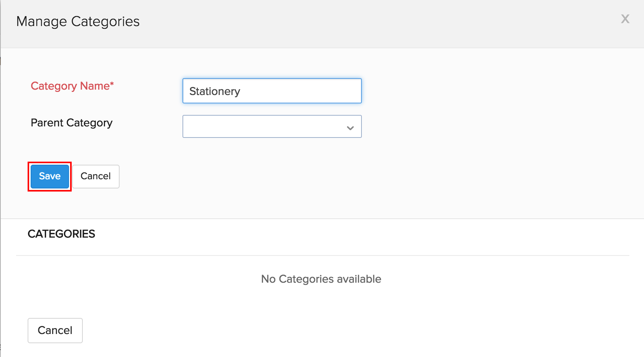This screenshot has height=357, width=644.
Task: Click Cancel next to the Save button
Action: coord(96,176)
